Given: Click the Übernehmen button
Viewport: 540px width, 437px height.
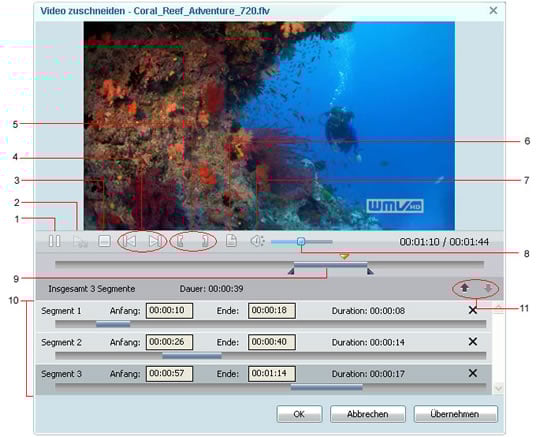Looking at the screenshot, I should click(x=455, y=414).
